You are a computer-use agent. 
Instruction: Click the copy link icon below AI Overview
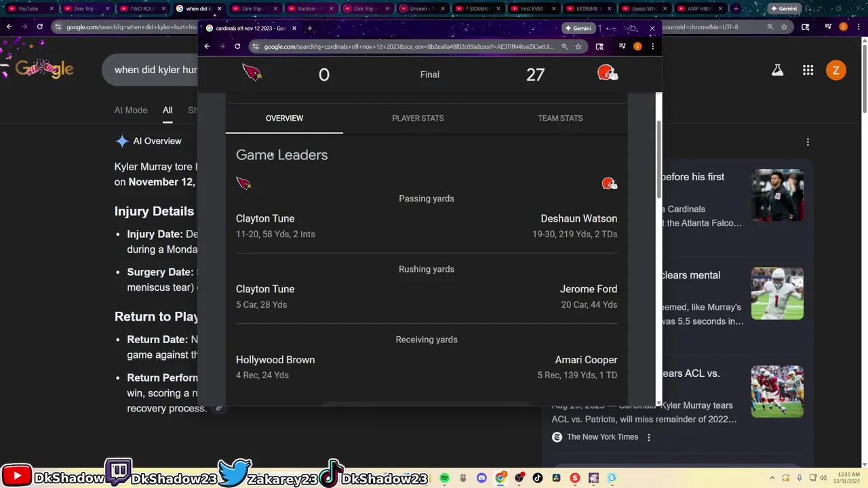219,408
